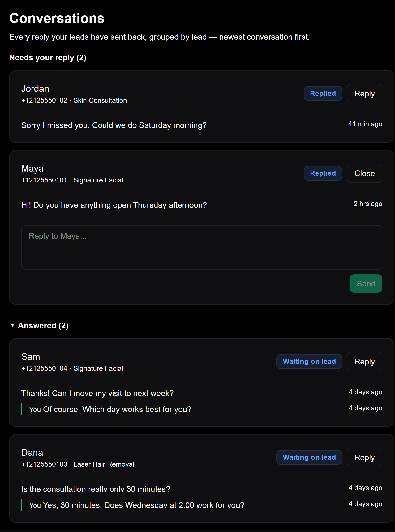Click the Conversations page title
The width and height of the screenshot is (395, 532).
coord(57,18)
